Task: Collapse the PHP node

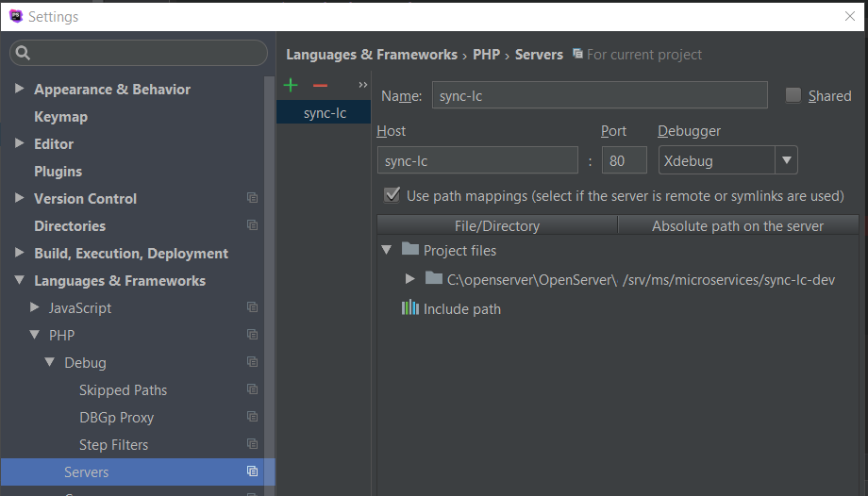Action: click(x=34, y=335)
